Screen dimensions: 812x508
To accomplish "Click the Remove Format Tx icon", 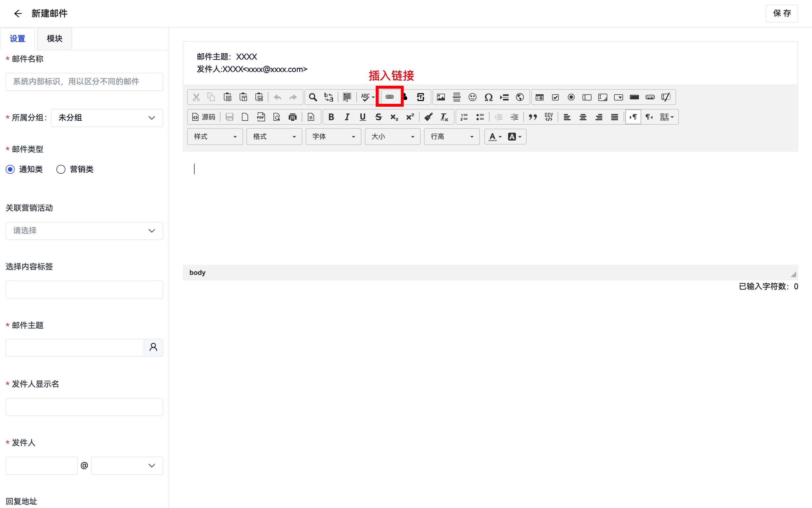I will [x=444, y=117].
